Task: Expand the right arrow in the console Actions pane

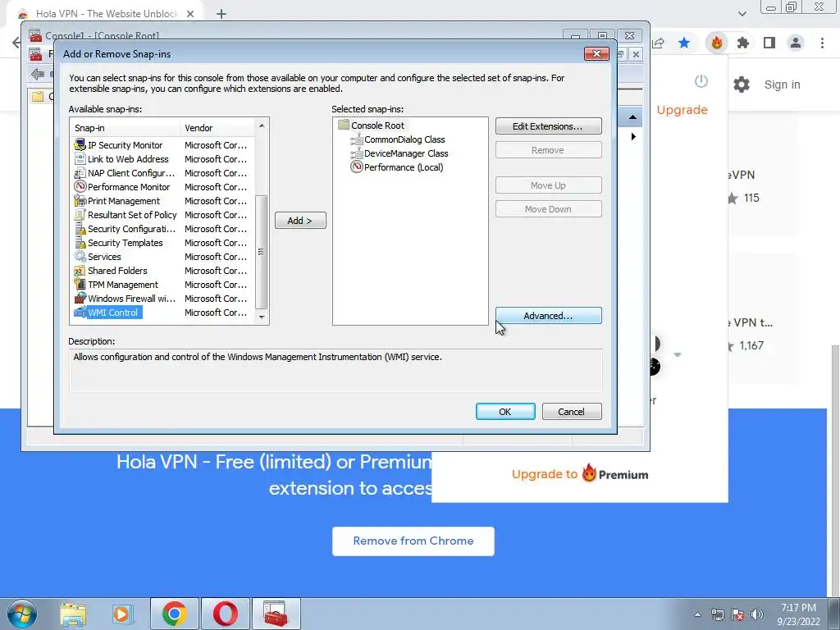Action: click(x=633, y=137)
